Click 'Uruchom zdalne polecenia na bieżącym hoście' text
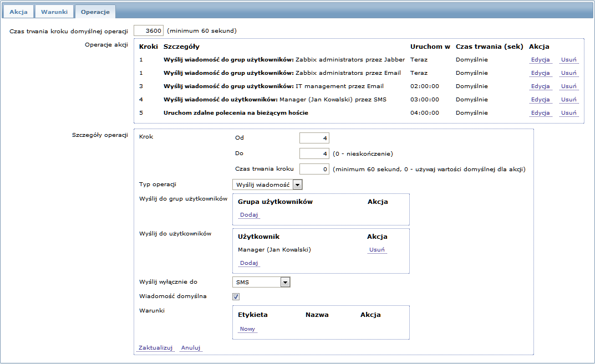 click(236, 112)
